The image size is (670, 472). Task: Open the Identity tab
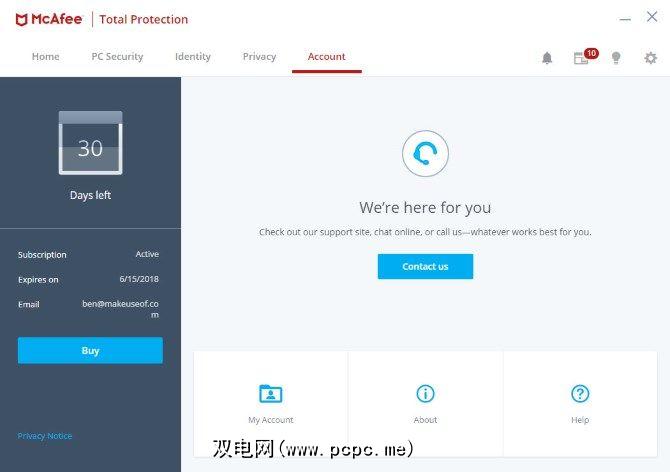[193, 56]
